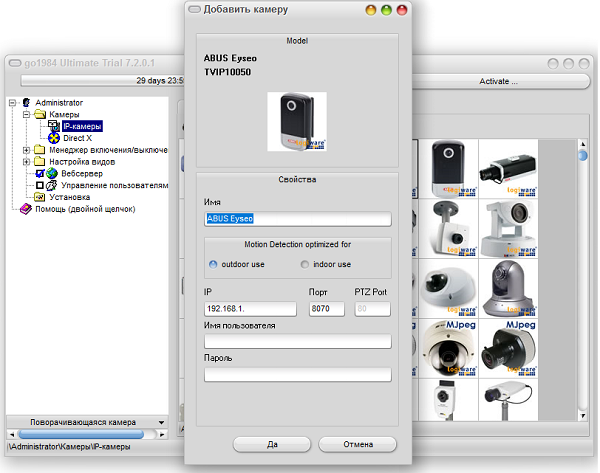Click the Отмена button
The width and height of the screenshot is (600, 473).
click(358, 444)
